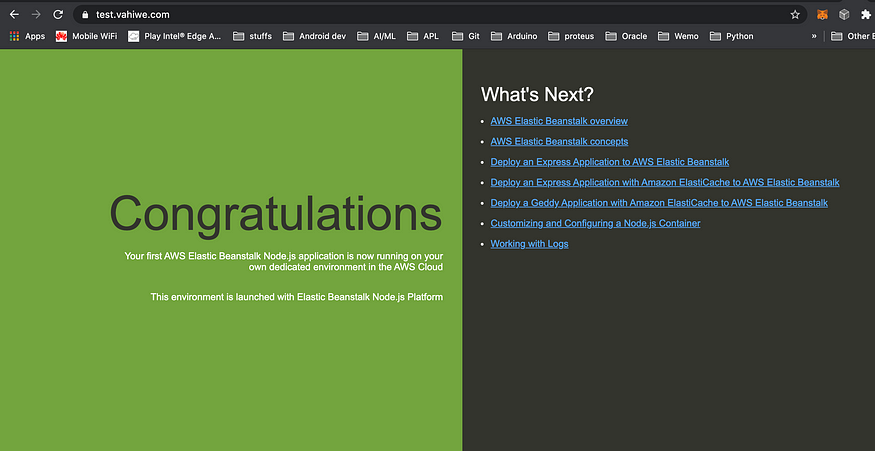Screen dimensions: 875x451
Task: Open Deploy an Express Application to AWS link
Action: coord(610,162)
